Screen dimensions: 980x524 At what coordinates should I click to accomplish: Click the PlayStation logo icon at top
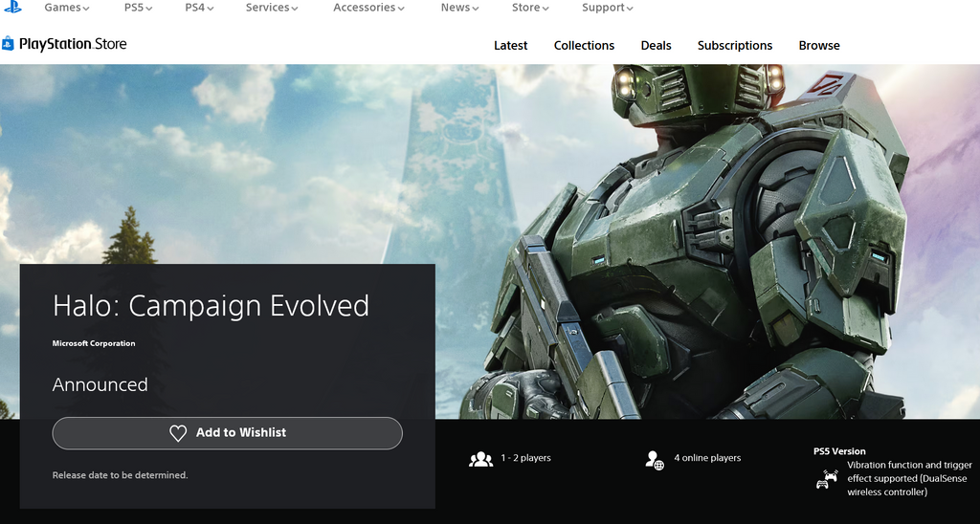12,7
